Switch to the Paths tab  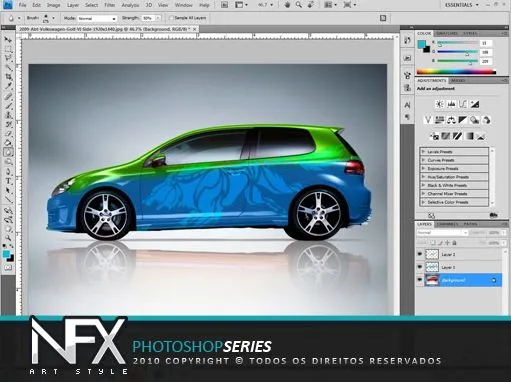click(x=470, y=224)
